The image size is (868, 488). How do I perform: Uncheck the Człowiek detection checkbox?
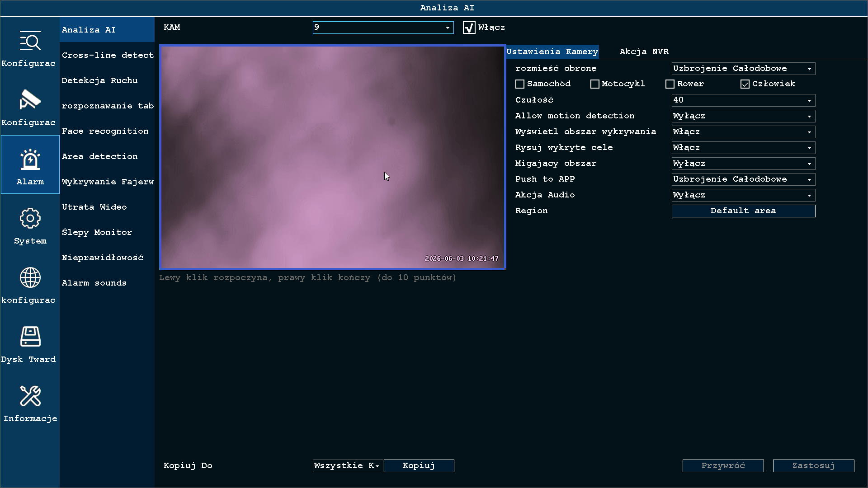coord(745,84)
